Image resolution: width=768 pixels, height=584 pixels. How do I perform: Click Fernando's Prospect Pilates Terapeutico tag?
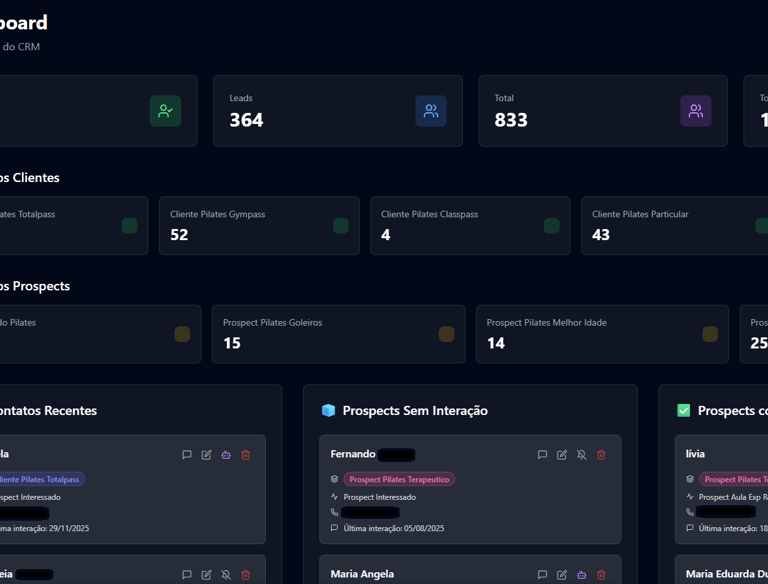(x=399, y=479)
